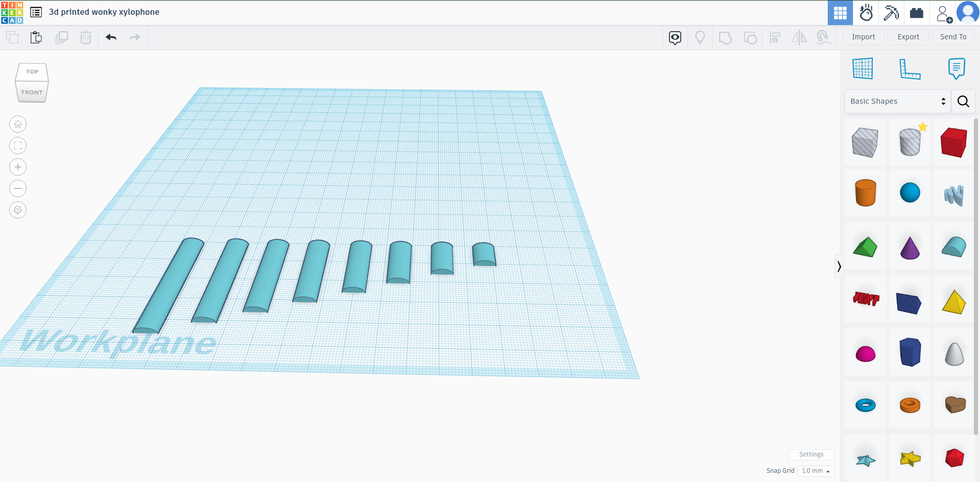Select the Group tool
The image size is (980, 482).
725,37
